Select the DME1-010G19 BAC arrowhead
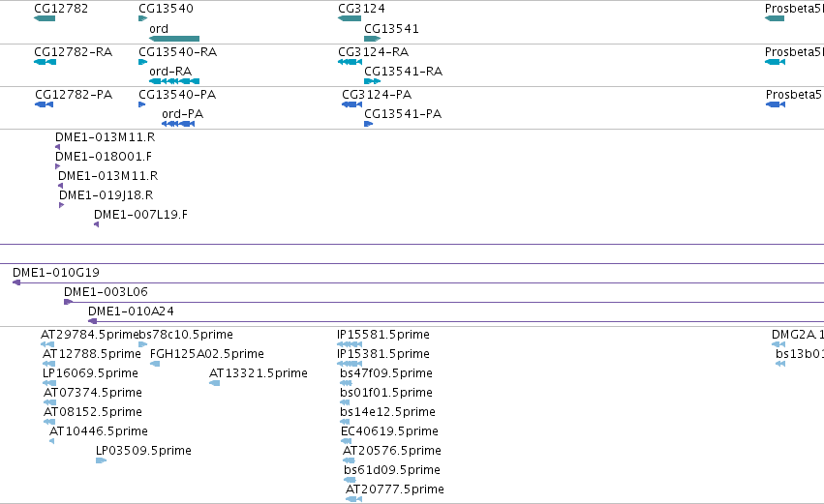The height and width of the screenshot is (504, 824). point(16,282)
